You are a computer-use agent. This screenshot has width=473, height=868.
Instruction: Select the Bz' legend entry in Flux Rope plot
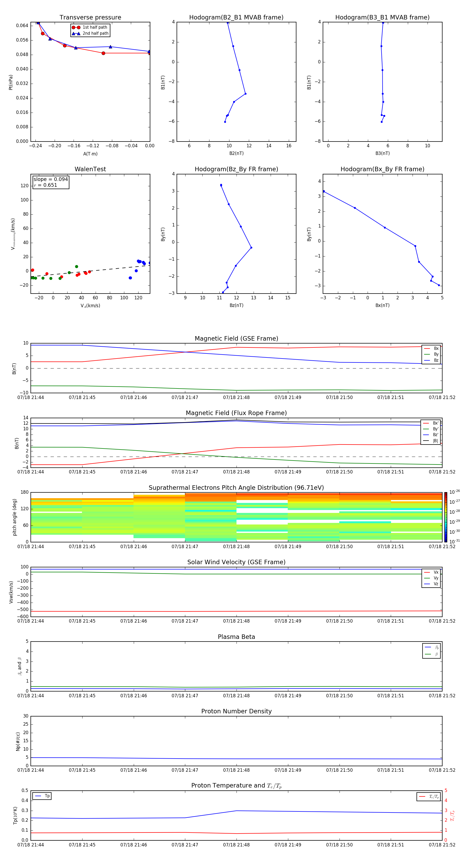coord(431,435)
